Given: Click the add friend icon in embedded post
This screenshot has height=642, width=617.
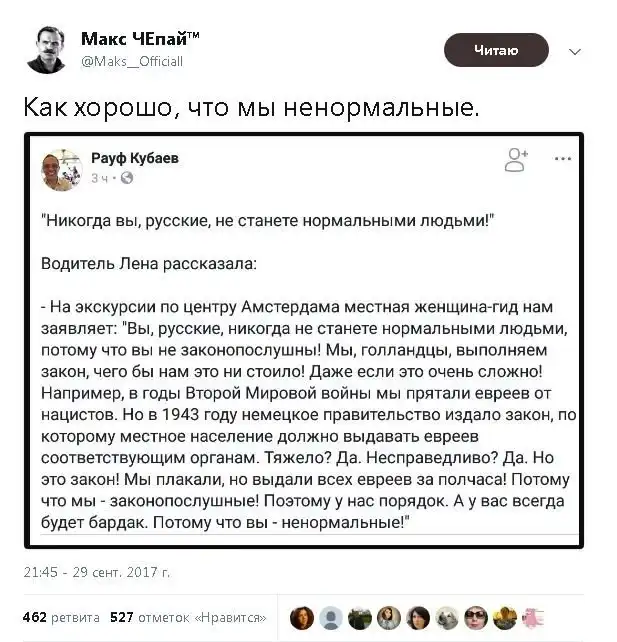Looking at the screenshot, I should (x=516, y=157).
